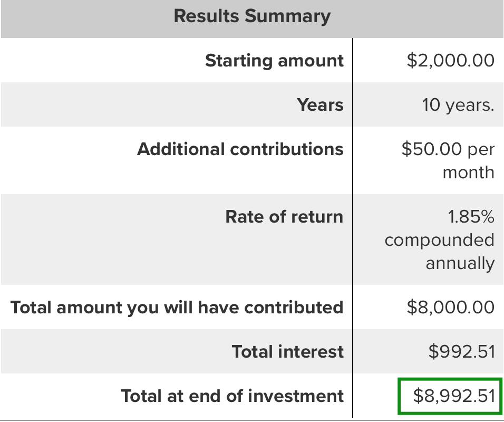504x422 pixels.
Task: Click the table's bottom border line
Action: 252,420
